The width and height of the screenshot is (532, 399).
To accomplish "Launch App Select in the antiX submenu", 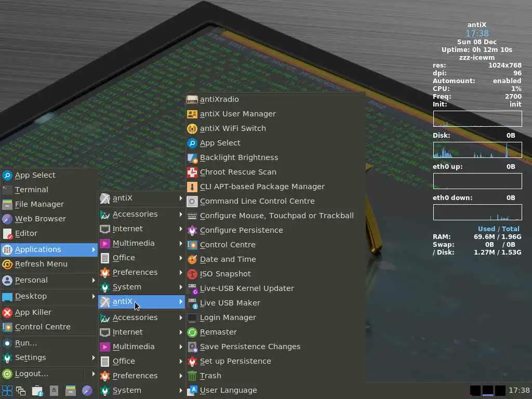I will pyautogui.click(x=275, y=143).
